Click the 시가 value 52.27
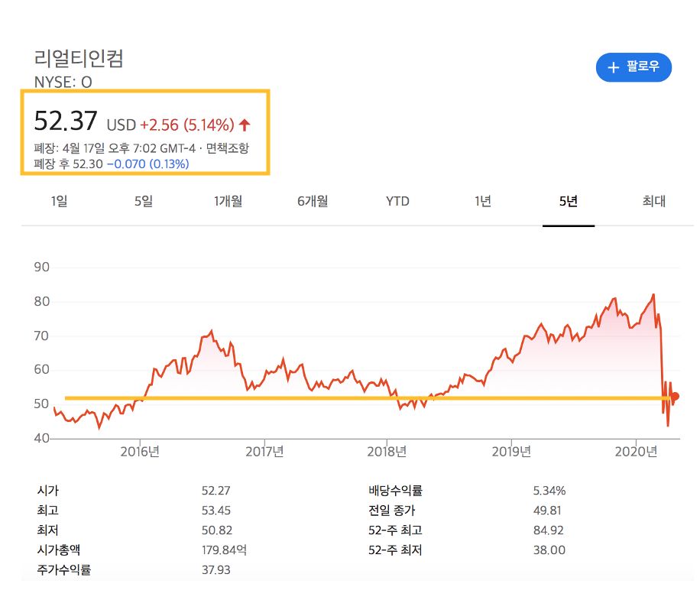This screenshot has width=700, height=613. click(x=216, y=491)
